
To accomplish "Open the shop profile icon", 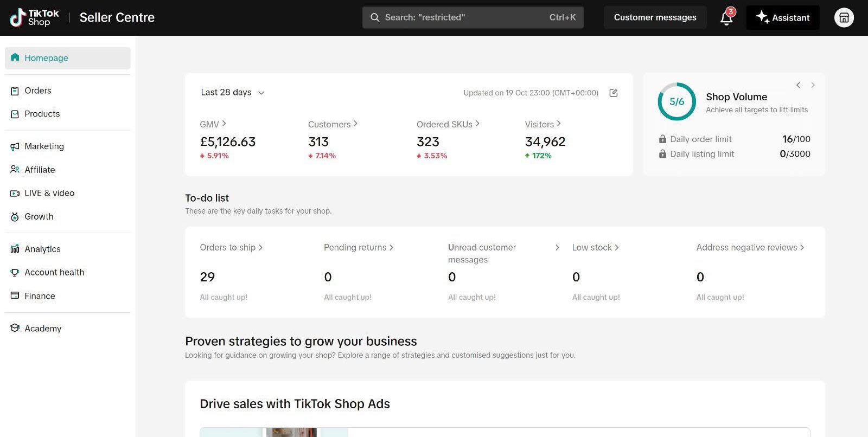I will [x=844, y=18].
